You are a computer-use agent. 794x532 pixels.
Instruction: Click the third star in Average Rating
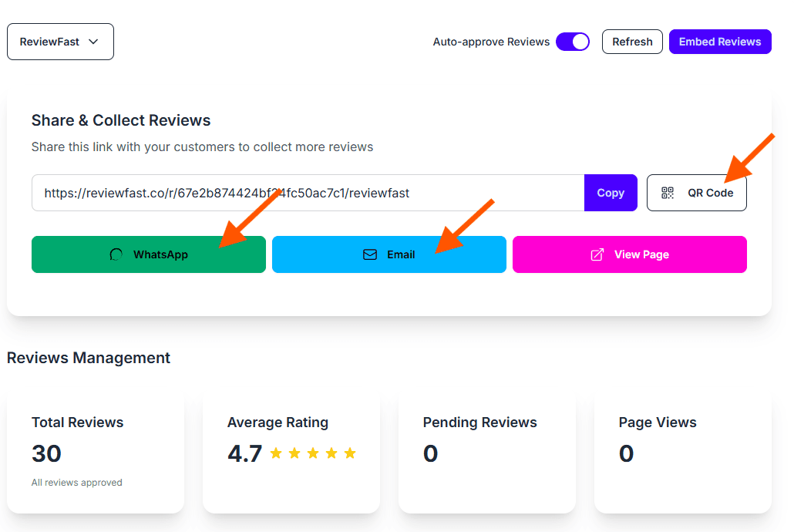(x=313, y=453)
